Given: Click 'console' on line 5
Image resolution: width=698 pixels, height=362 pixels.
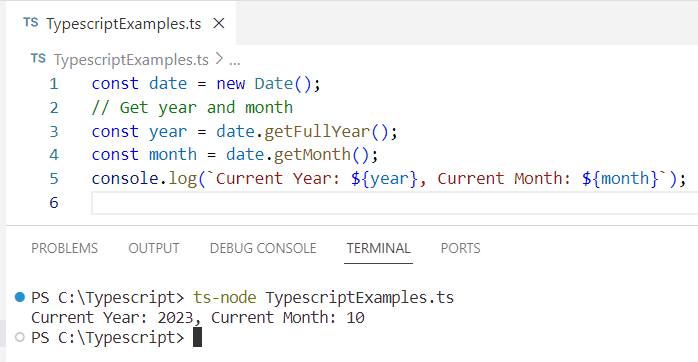Looking at the screenshot, I should [x=125, y=179].
